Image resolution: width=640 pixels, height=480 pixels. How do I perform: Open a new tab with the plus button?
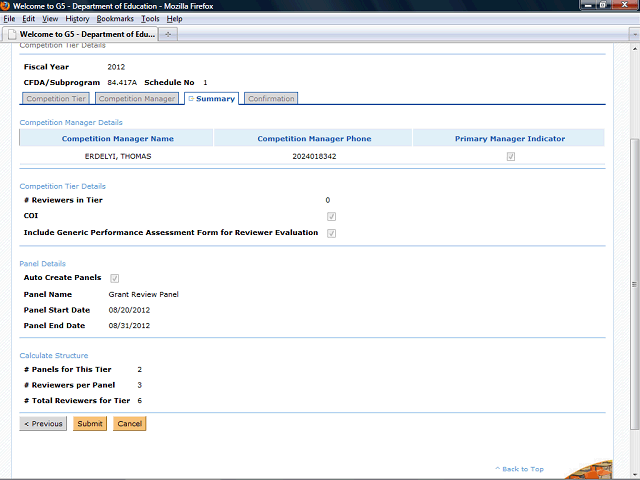tap(168, 34)
